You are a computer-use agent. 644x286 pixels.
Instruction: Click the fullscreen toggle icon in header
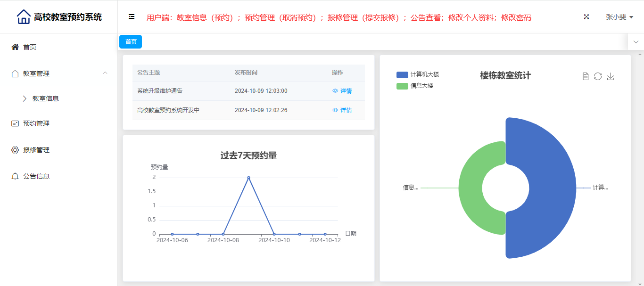(x=586, y=17)
